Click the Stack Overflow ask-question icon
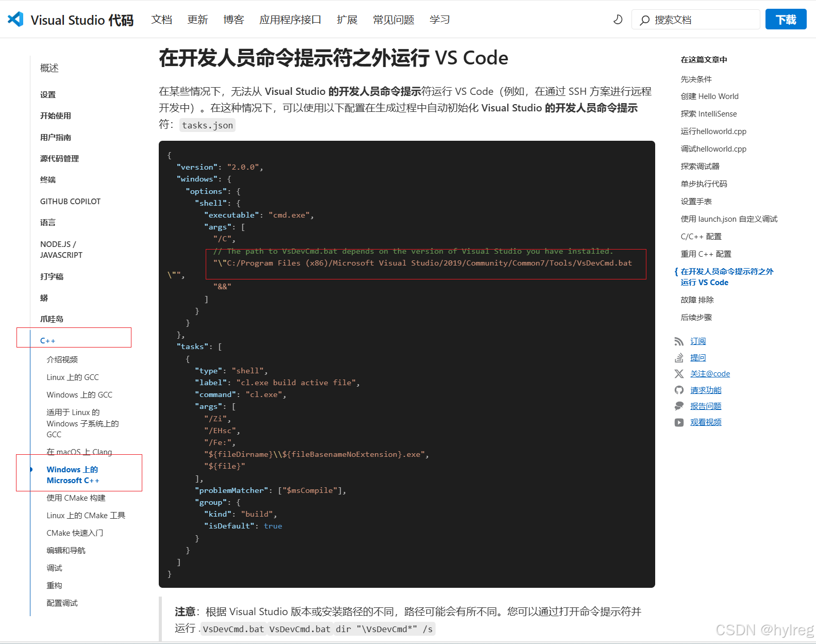 [x=679, y=357]
